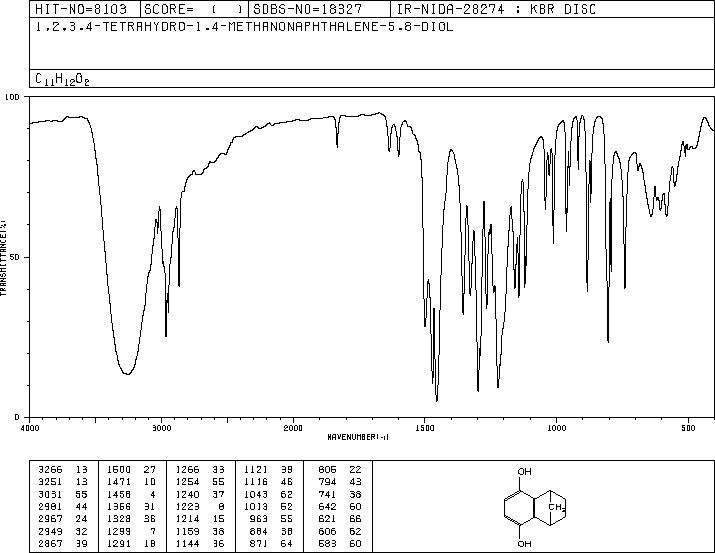Click the deepest spectrum peak near 1458
715x553 pixels.
tap(437, 400)
